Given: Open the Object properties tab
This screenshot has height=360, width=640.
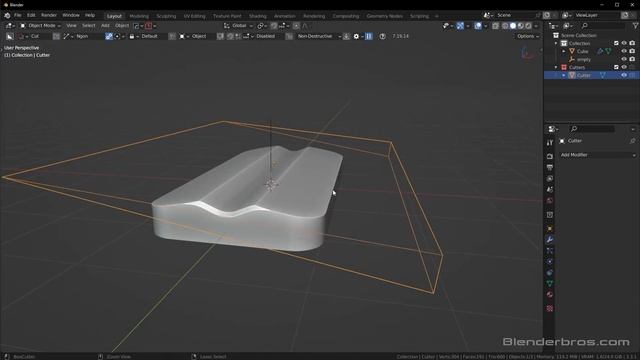Looking at the screenshot, I should (x=550, y=229).
